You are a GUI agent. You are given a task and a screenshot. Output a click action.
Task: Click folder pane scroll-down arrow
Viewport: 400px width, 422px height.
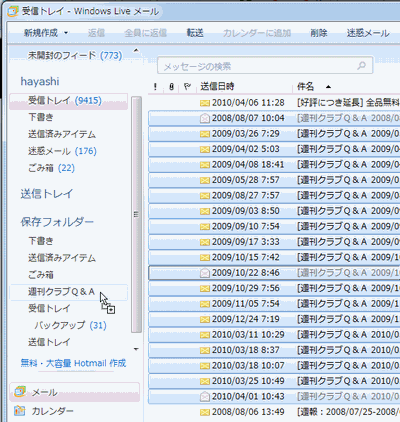(x=136, y=349)
